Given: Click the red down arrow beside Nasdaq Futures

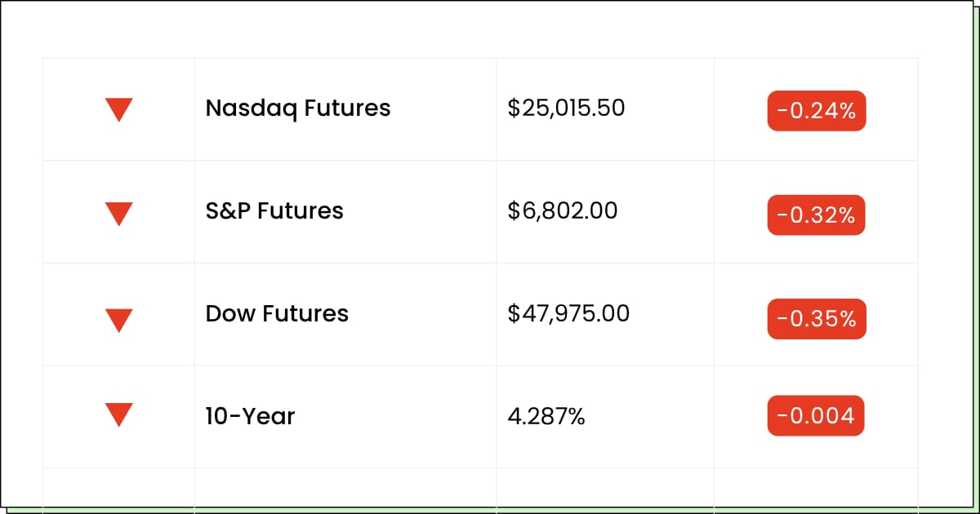Looking at the screenshot, I should pos(119,109).
